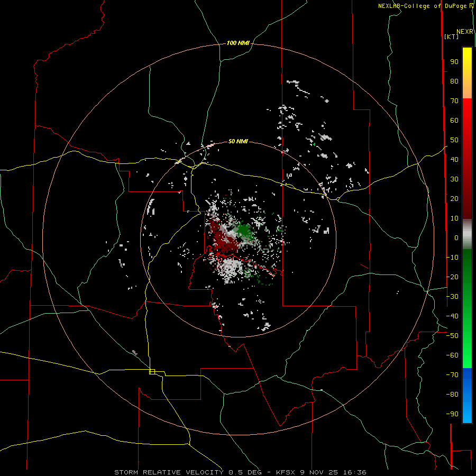Click the 10 value on velocity scale
The width and height of the screenshot is (476, 476).
tap(454, 218)
